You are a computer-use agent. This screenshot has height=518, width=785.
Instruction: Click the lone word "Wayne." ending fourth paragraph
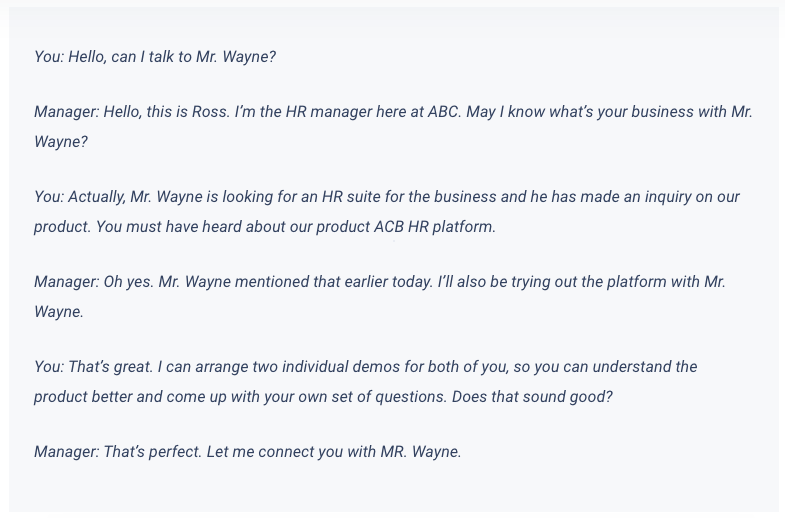click(59, 312)
